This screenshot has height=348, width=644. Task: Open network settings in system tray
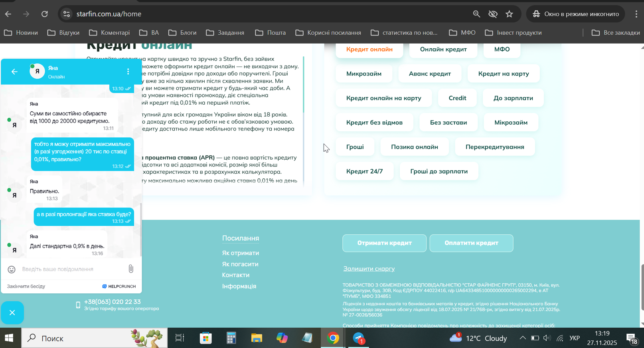pos(560,338)
